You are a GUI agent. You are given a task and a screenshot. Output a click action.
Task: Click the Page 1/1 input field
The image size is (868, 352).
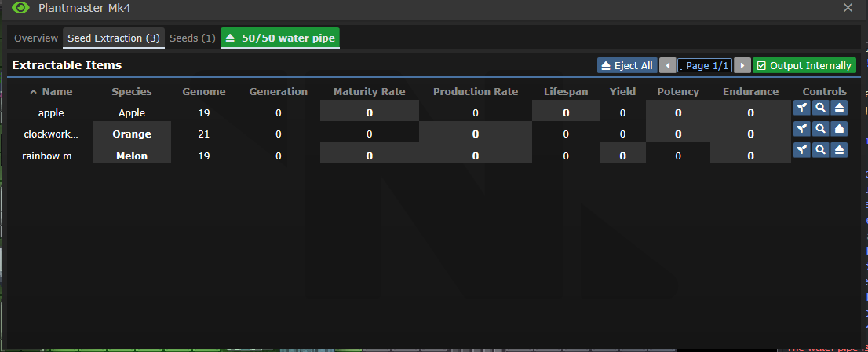click(x=705, y=65)
